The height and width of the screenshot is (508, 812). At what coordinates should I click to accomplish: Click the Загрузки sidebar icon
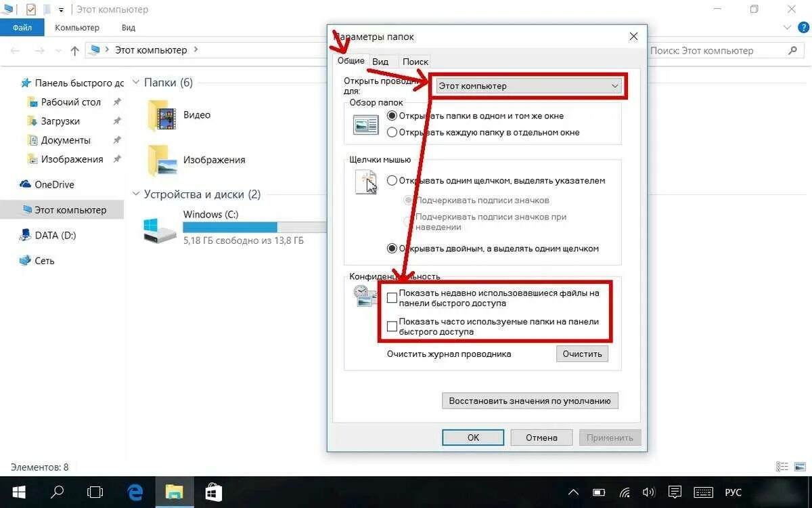coord(32,121)
